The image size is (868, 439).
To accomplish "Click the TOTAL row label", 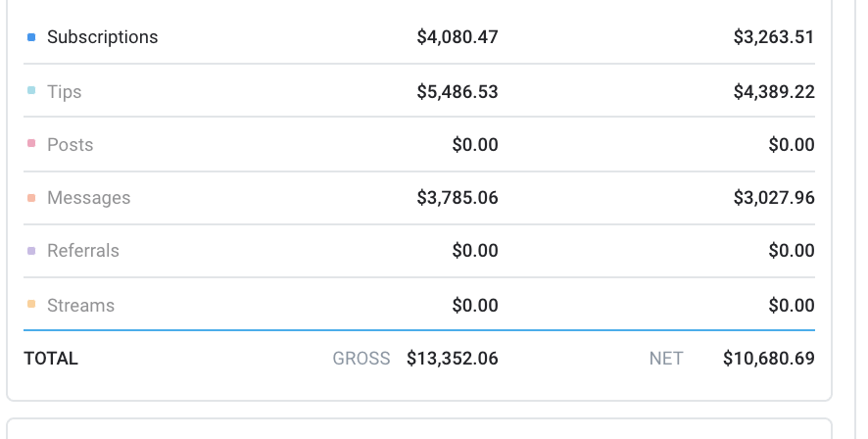I will click(x=51, y=359).
